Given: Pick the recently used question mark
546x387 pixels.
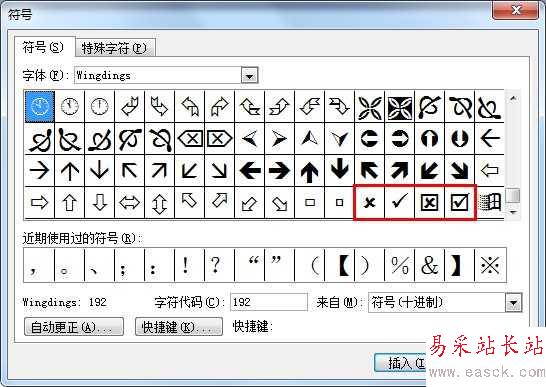Looking at the screenshot, I should [x=219, y=265].
